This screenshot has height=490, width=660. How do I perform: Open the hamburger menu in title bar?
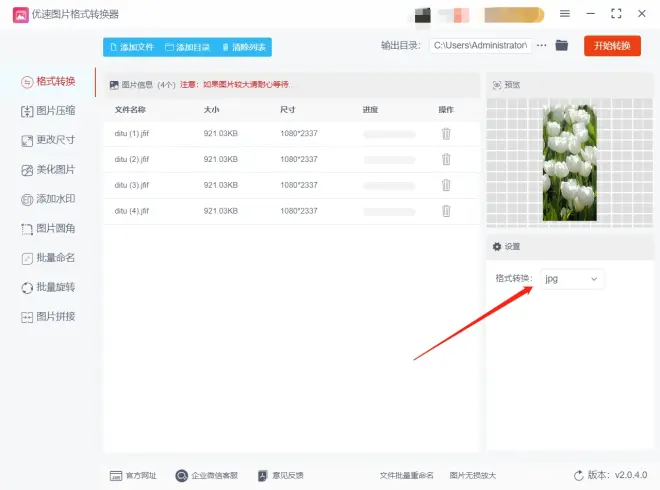[x=565, y=14]
